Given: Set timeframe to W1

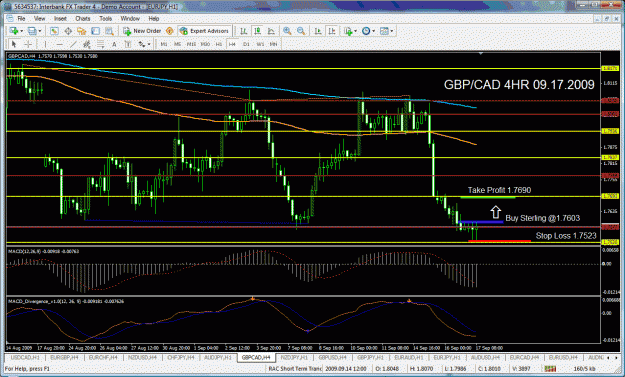Looking at the screenshot, I should click(x=260, y=44).
